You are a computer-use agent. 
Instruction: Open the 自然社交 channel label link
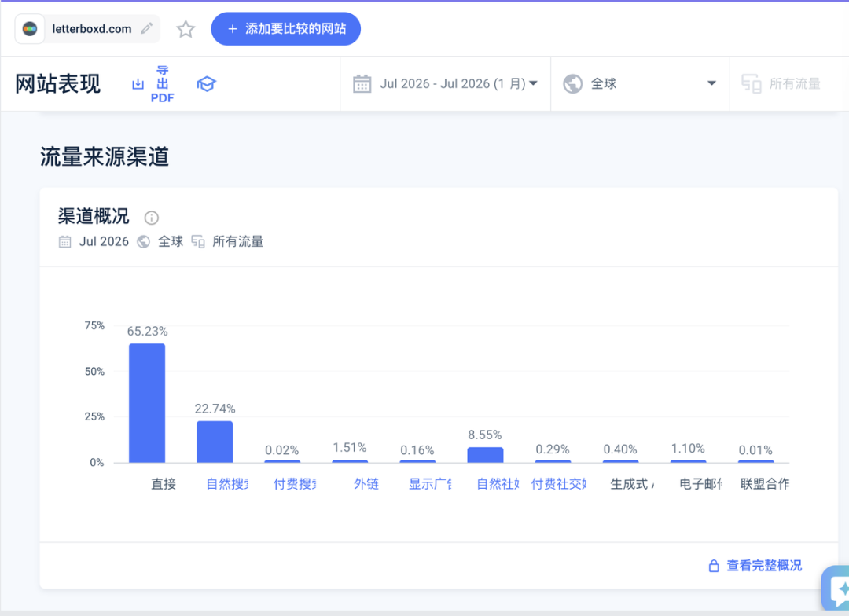pos(498,483)
